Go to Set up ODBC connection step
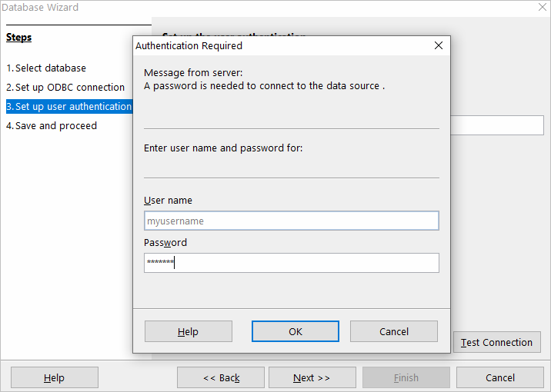 point(65,87)
